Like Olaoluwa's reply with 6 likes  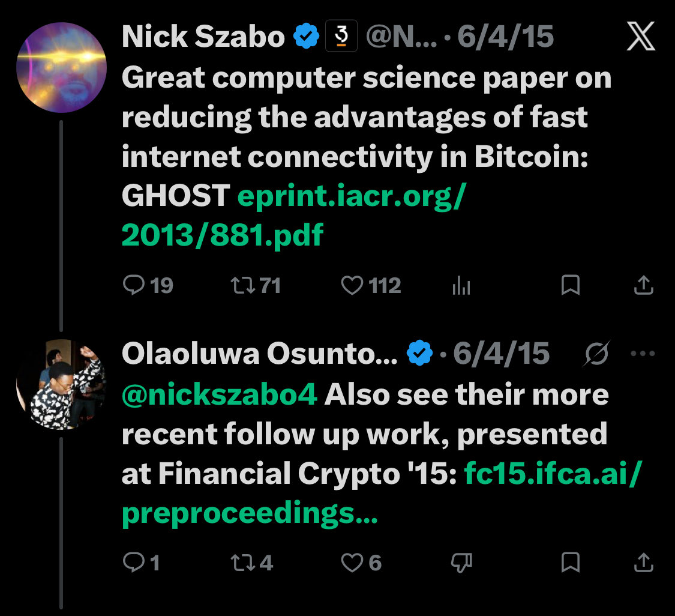point(352,563)
